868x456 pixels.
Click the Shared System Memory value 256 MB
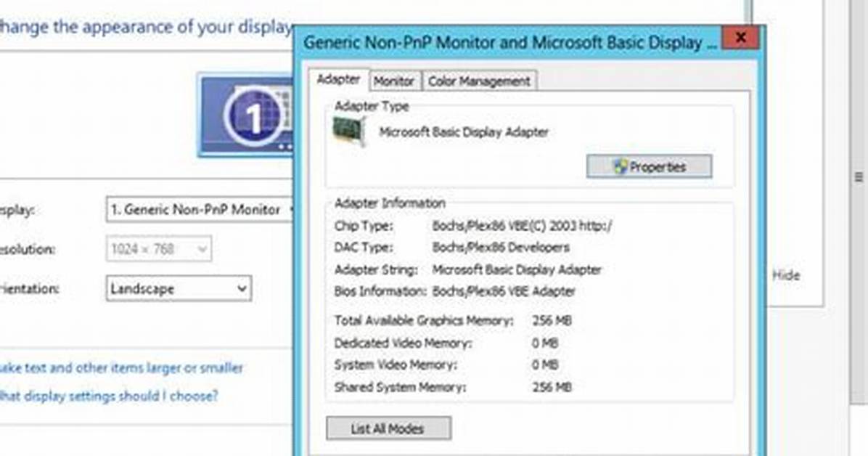552,387
